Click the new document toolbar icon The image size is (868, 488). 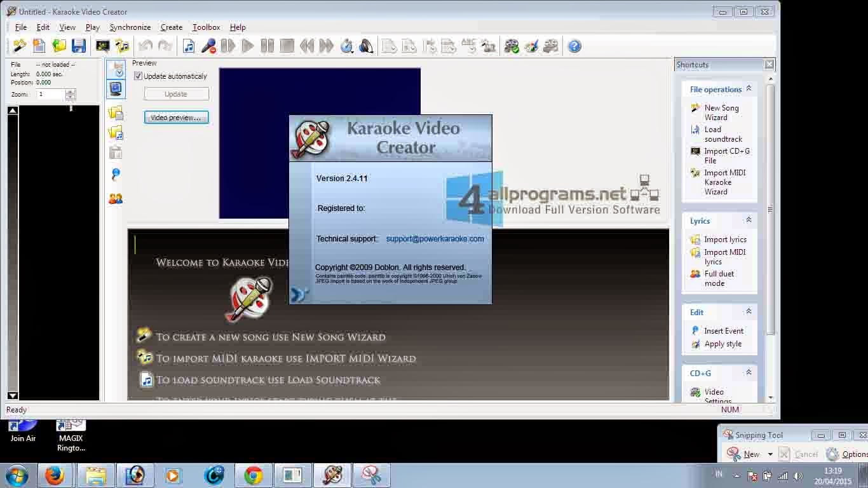[x=39, y=46]
